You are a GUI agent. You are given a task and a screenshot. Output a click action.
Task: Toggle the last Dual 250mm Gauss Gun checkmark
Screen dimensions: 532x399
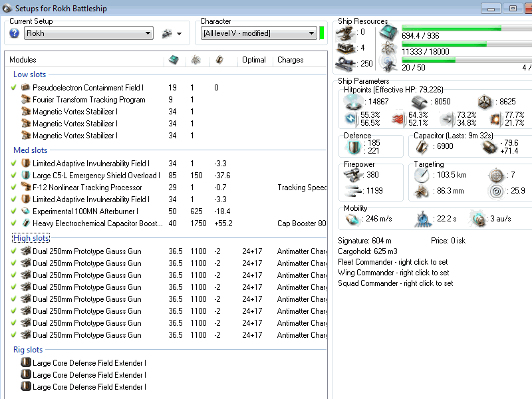[13, 335]
